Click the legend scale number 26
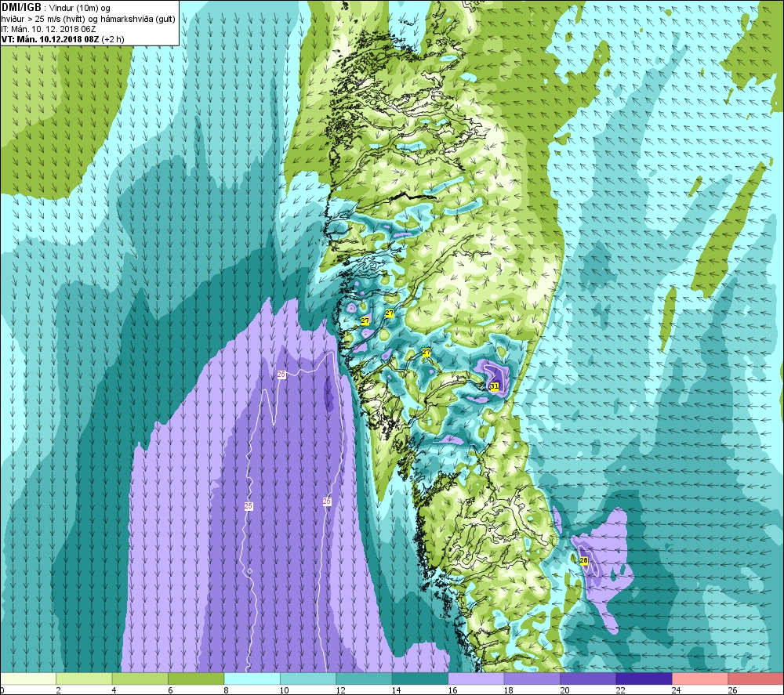This screenshot has width=784, height=695. pyautogui.click(x=732, y=690)
